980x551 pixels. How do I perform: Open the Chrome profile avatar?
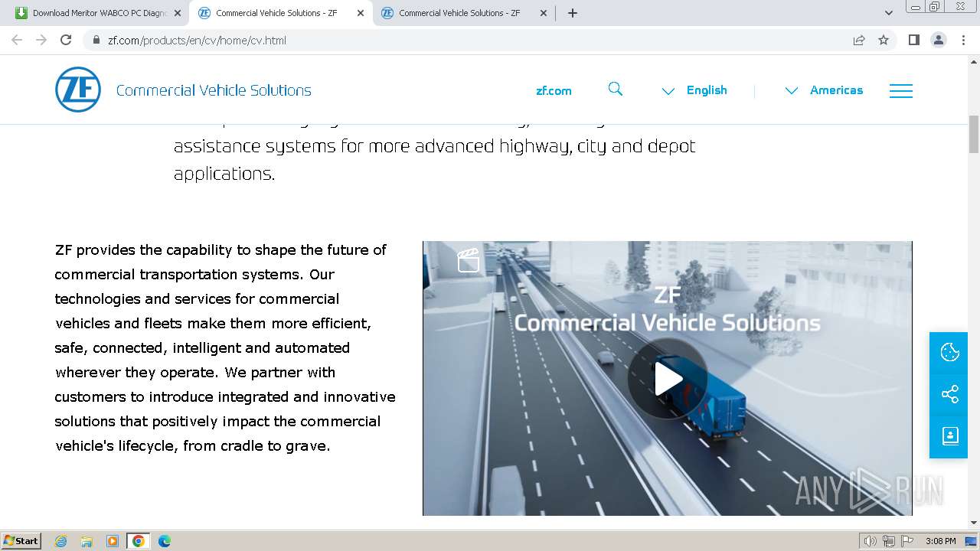point(939,40)
